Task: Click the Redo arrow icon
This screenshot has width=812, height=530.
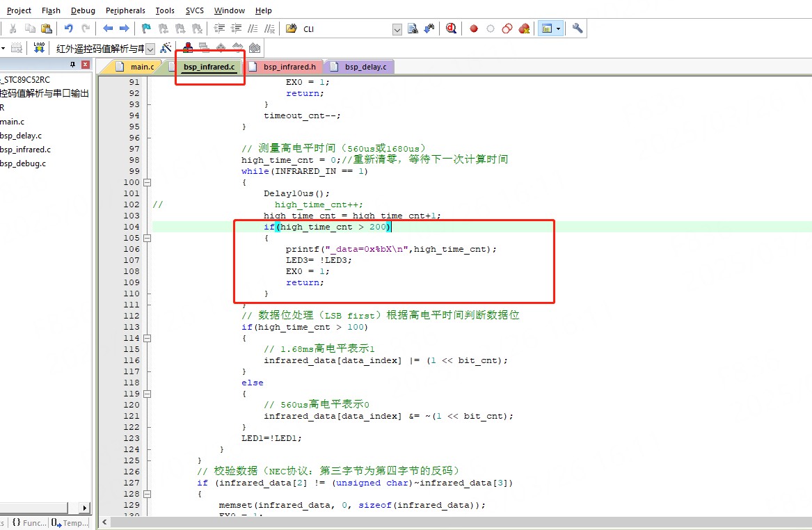Action: (x=86, y=29)
